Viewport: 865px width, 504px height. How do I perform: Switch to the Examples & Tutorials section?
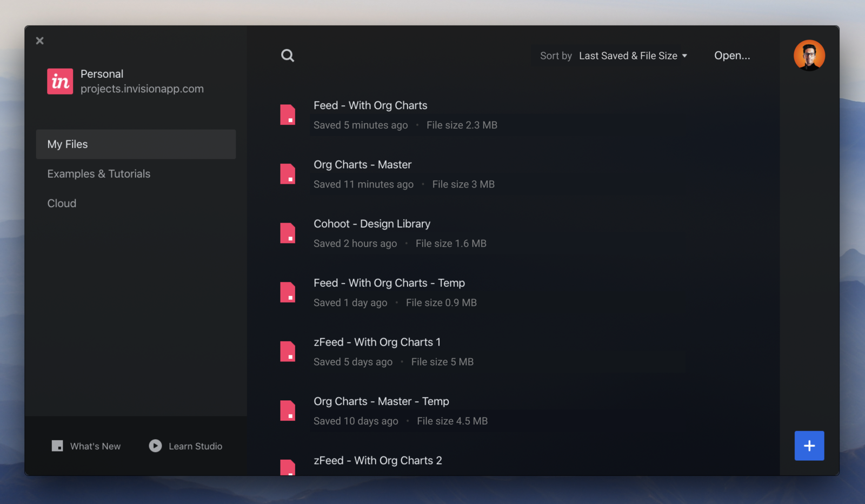99,173
